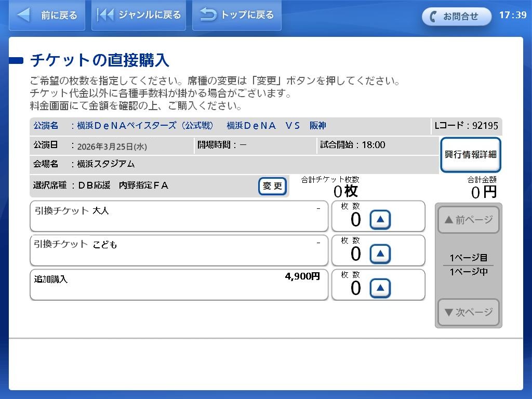The height and width of the screenshot is (399, 532).
Task: Select the 引換チケット こども ticket row
Action: (x=179, y=250)
